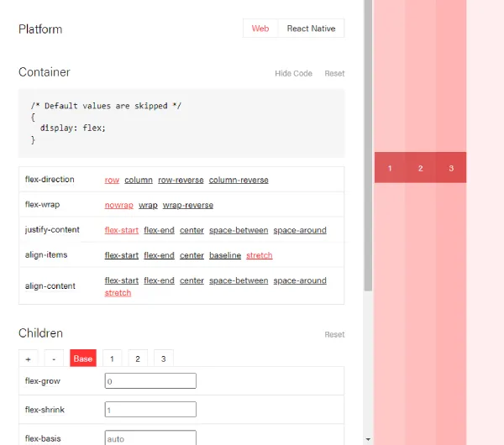Viewport: 504px width, 445px height.
Task: Reset the Container settings
Action: [x=334, y=74]
